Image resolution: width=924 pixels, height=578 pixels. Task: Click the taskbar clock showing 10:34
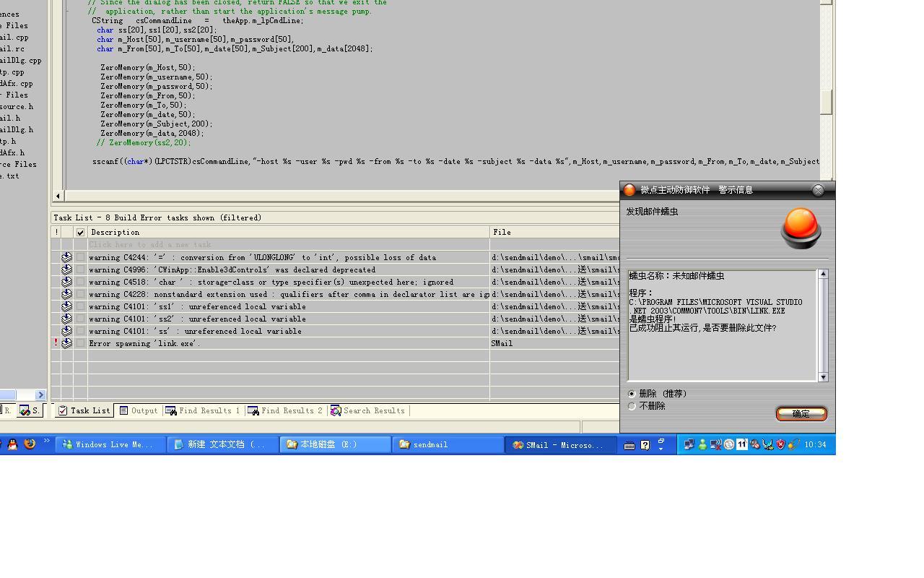tap(815, 445)
